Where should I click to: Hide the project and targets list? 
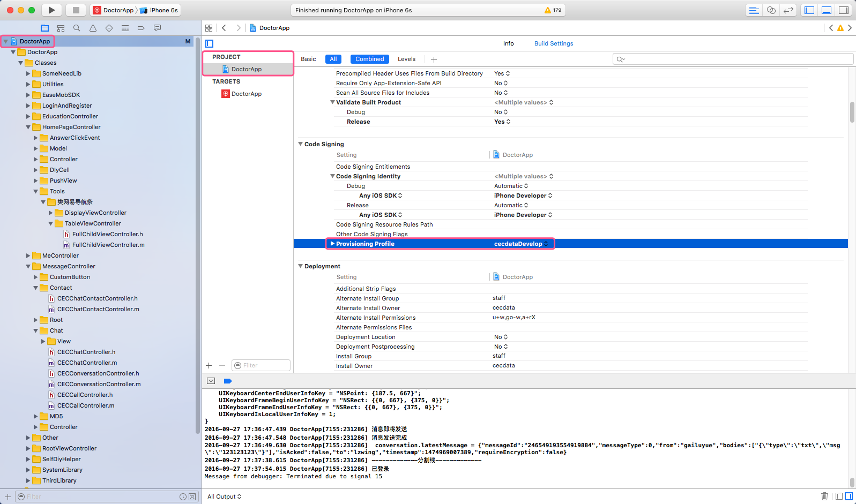coord(210,43)
